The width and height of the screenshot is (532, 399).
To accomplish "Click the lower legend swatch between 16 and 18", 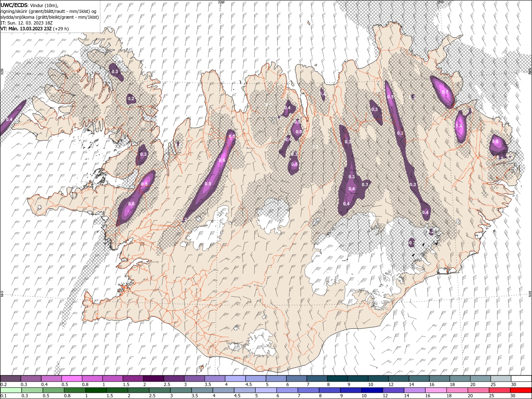I will pos(436,390).
